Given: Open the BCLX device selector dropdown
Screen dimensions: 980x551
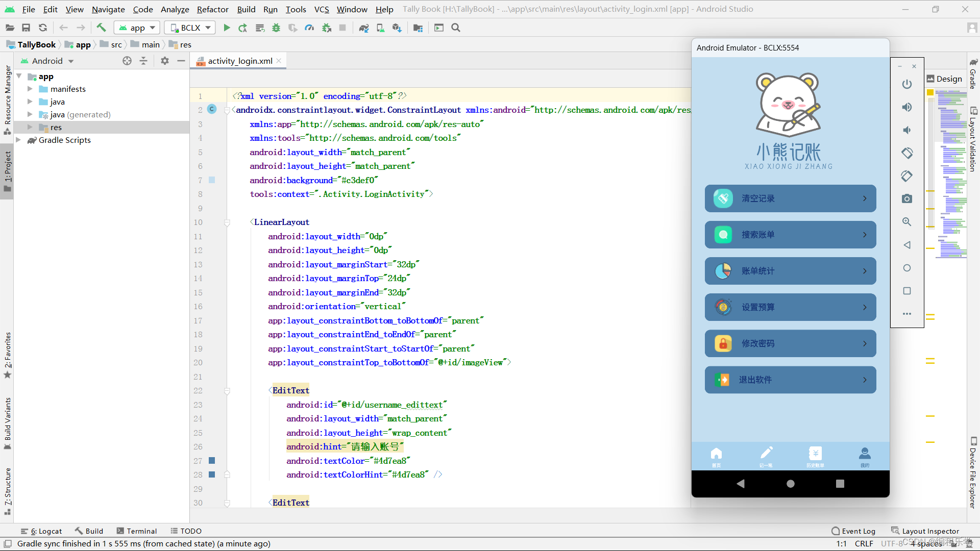Looking at the screenshot, I should (189, 28).
